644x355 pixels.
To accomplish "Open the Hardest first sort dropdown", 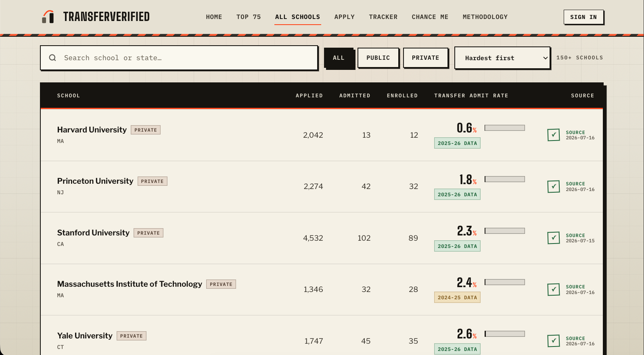I will 502,58.
